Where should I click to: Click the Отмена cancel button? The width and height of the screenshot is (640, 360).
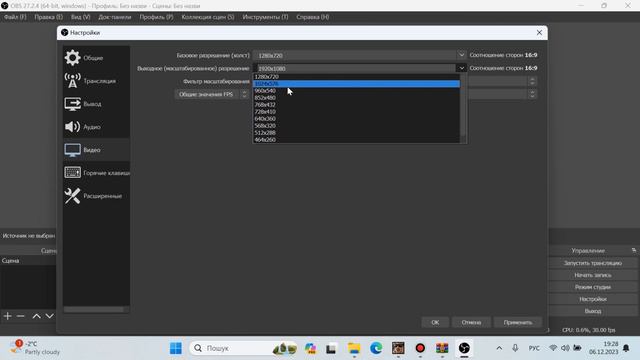[471, 322]
